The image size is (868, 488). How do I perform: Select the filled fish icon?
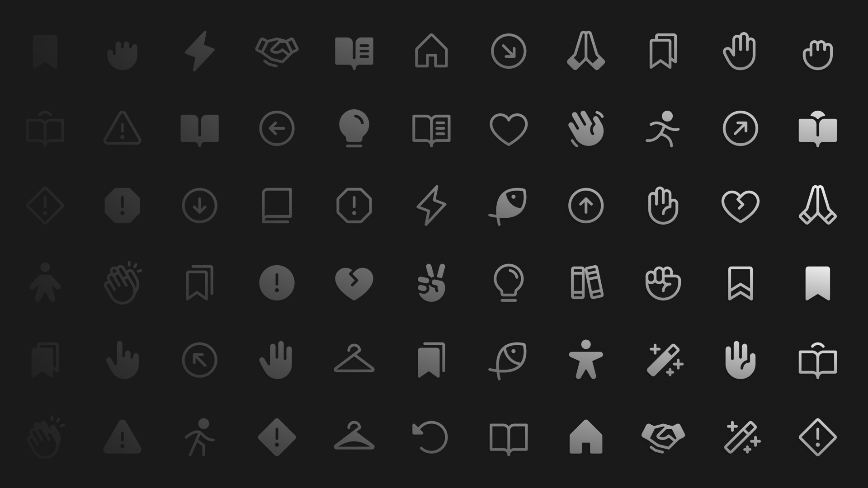[508, 206]
